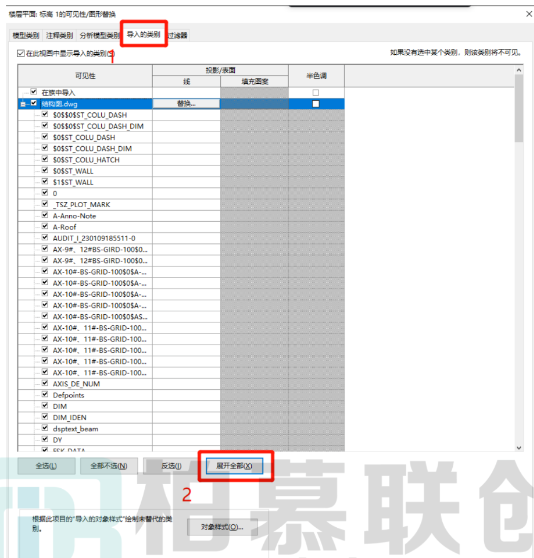This screenshot has width=534, height=558.
Task: Click the 全部不选(N) button
Action: click(x=109, y=466)
